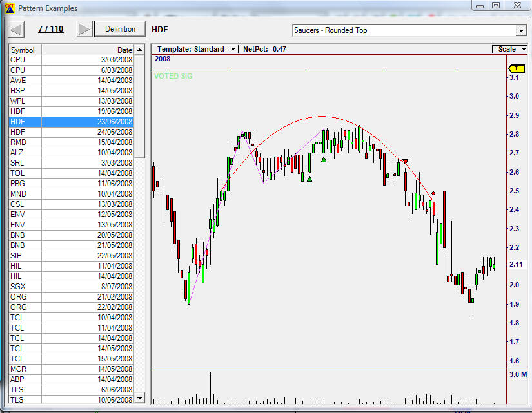
Task: Click the 2008 year label on chart
Action: click(x=163, y=59)
